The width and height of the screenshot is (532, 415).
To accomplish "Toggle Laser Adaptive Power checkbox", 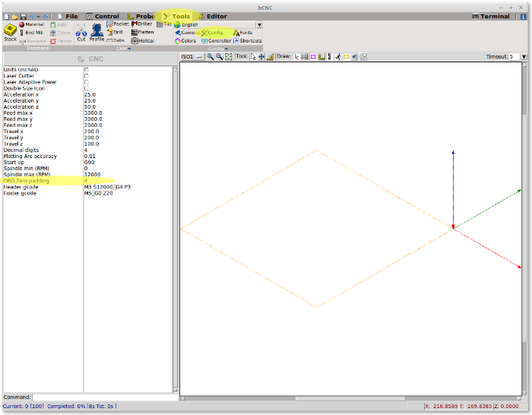I will tap(87, 82).
